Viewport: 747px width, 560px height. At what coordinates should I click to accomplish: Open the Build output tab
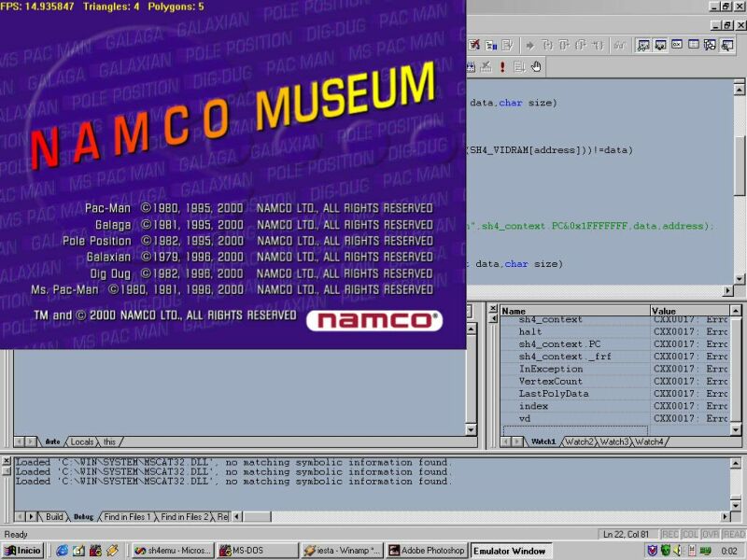point(54,517)
